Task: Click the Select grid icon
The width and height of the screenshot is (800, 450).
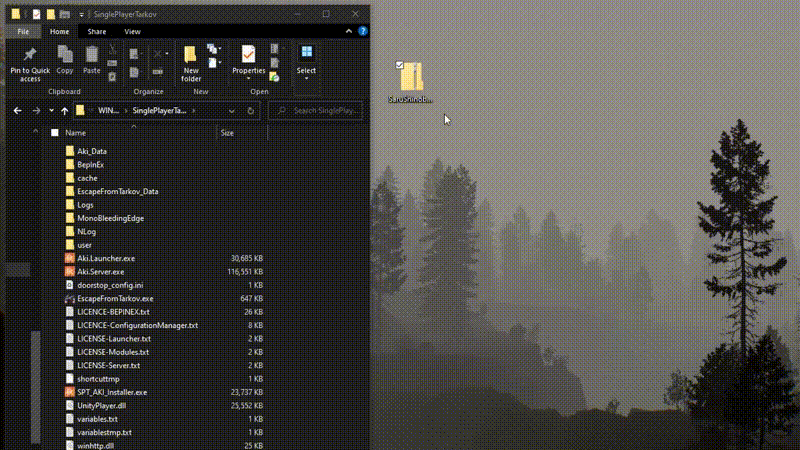Action: [x=307, y=52]
